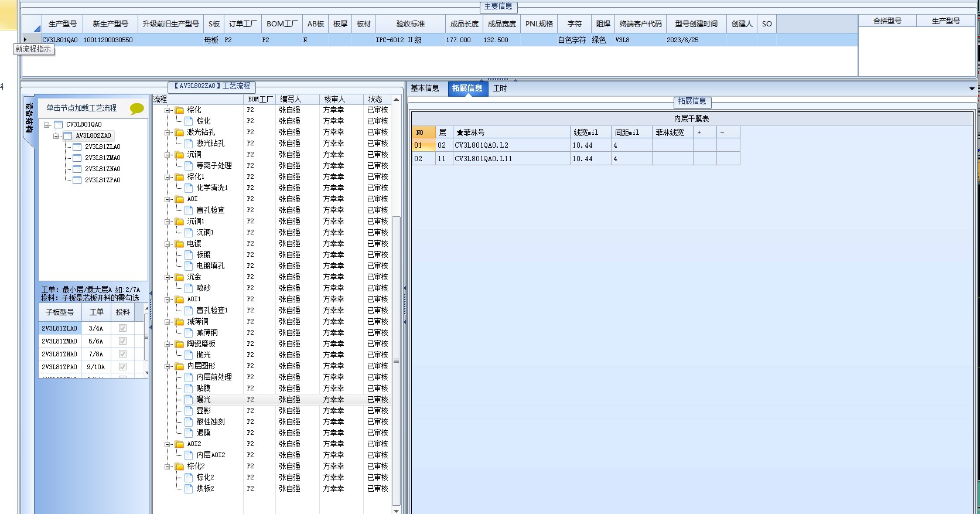Image resolution: width=980 pixels, height=514 pixels.
Task: Click the AOI folder icon
Action: tap(180, 199)
